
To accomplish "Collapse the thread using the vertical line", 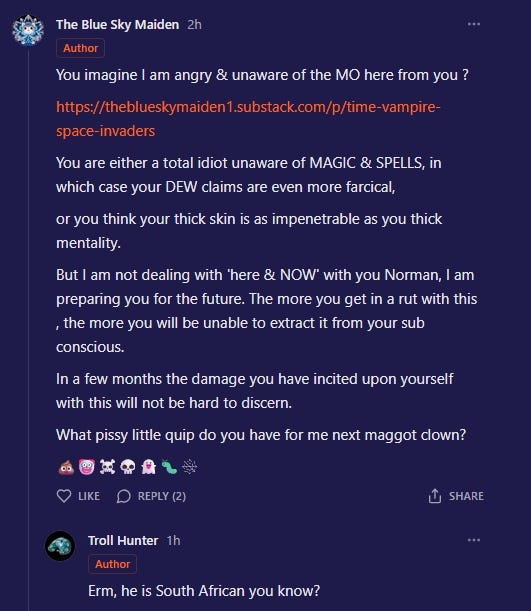I will tap(28, 327).
